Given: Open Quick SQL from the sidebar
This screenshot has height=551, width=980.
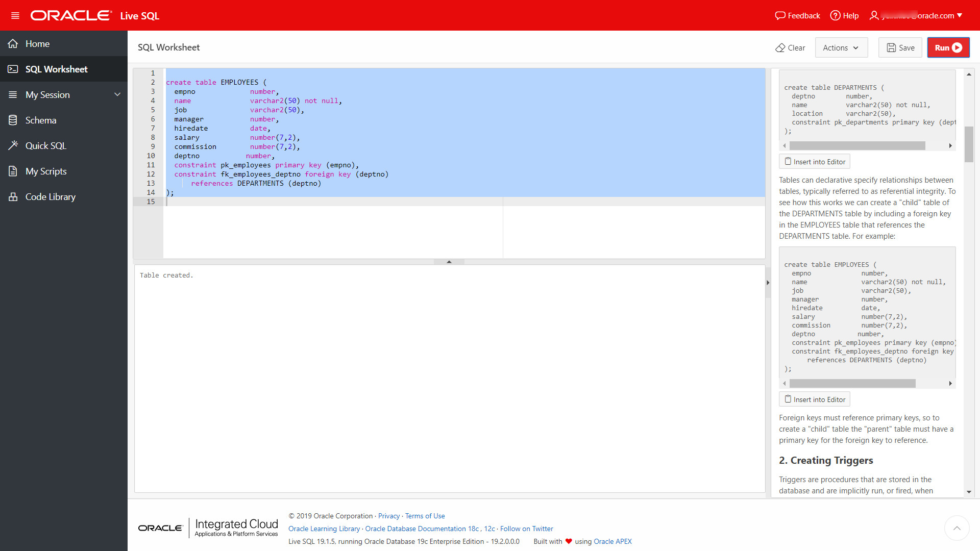Looking at the screenshot, I should [45, 146].
